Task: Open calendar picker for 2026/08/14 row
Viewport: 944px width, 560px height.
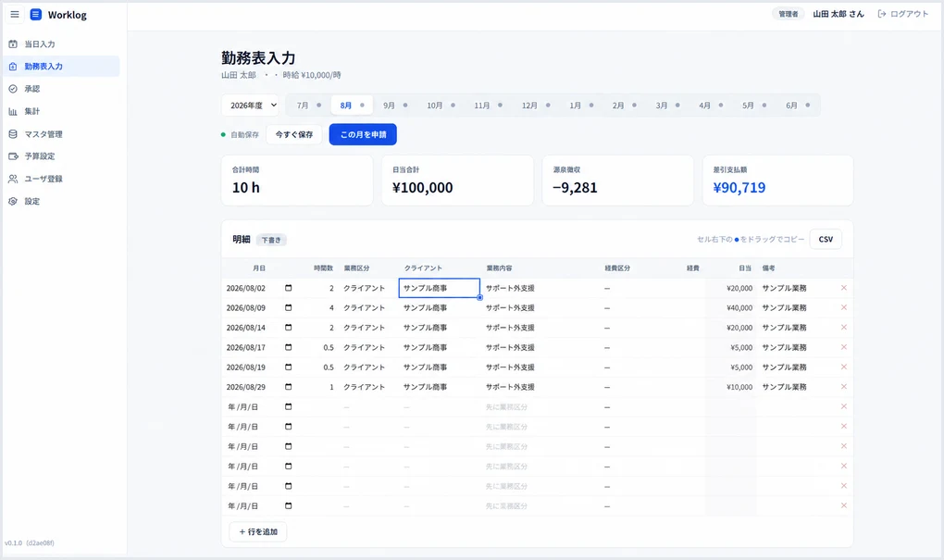Action: (x=289, y=328)
